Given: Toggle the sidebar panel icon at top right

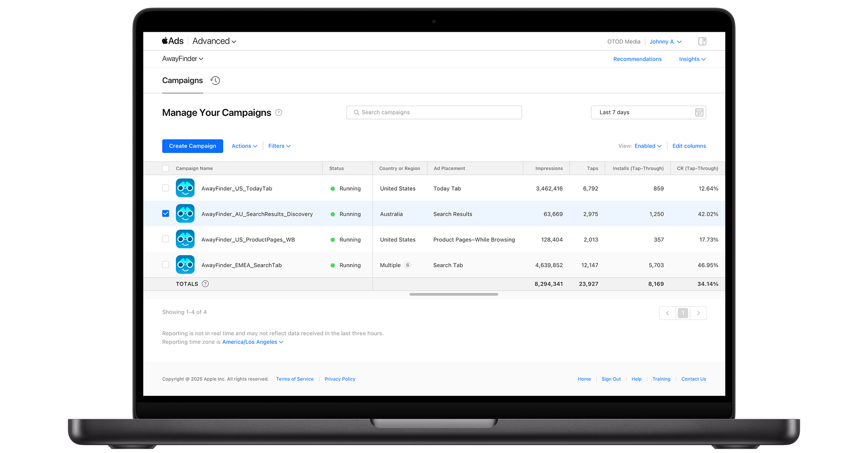Looking at the screenshot, I should coord(702,42).
